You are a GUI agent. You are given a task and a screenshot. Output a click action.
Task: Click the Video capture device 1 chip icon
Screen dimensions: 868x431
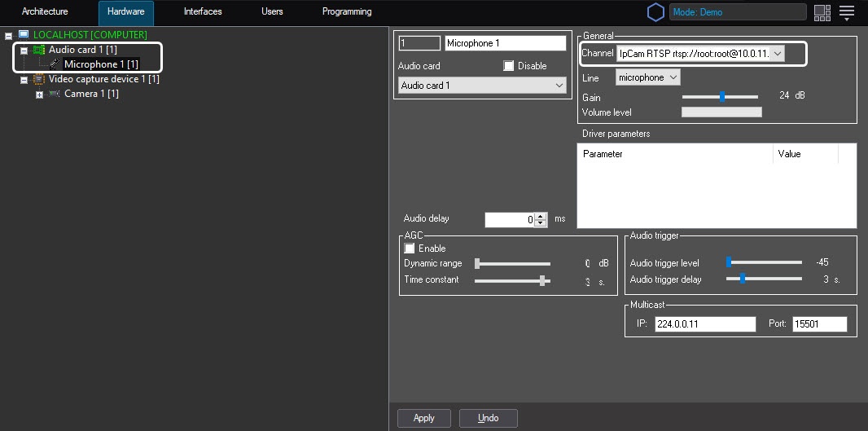pos(38,79)
